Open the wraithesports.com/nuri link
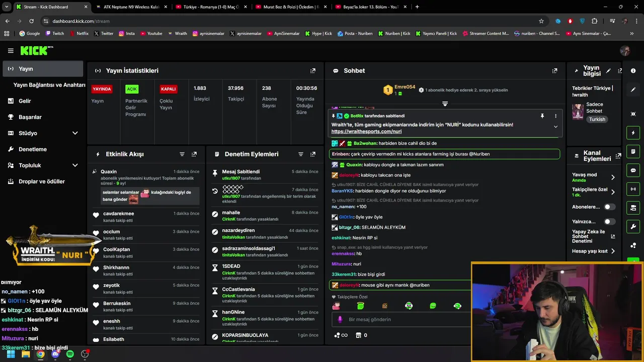Image resolution: width=644 pixels, height=362 pixels. coord(366,132)
